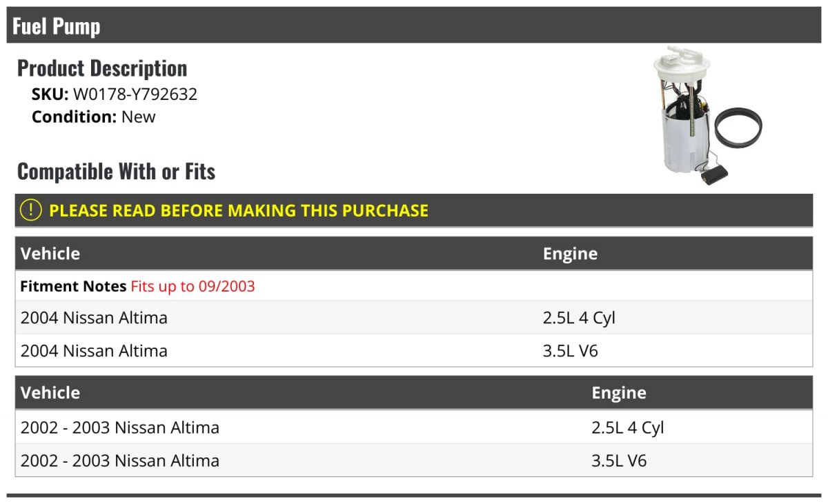Click the 3.5L V6 engine cell for 2002 - 2003
The width and height of the screenshot is (828, 504).
tap(619, 461)
